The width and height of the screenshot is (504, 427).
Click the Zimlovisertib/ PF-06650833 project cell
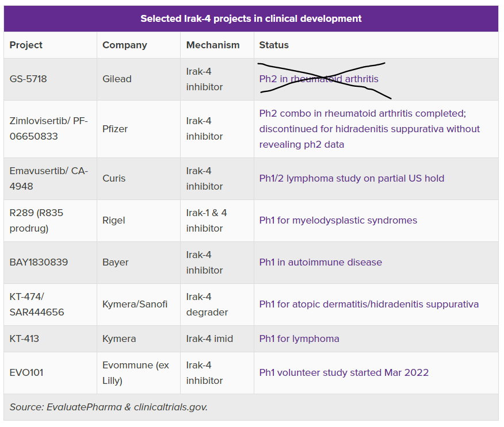pos(49,129)
